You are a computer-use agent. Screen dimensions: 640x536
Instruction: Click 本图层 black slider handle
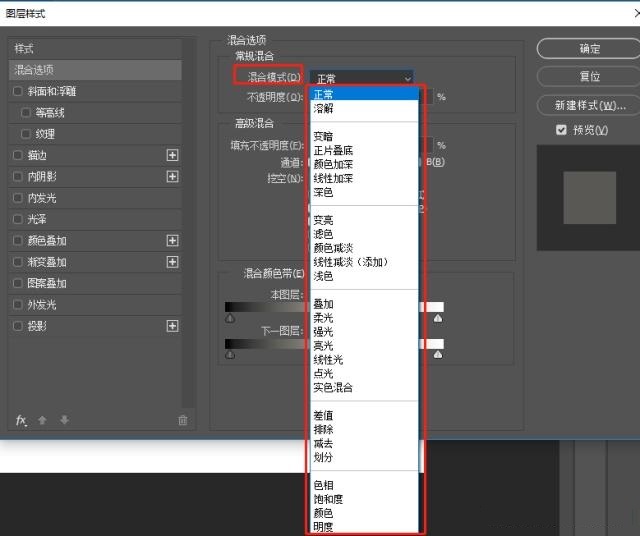click(230, 318)
